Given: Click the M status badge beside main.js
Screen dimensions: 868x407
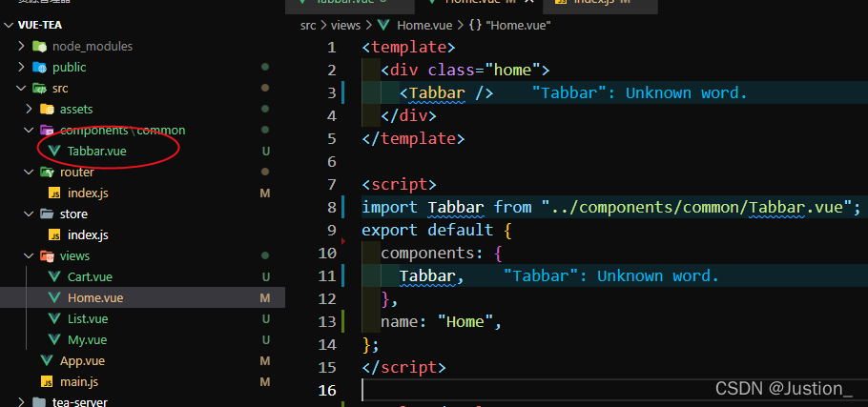Looking at the screenshot, I should pos(264,381).
